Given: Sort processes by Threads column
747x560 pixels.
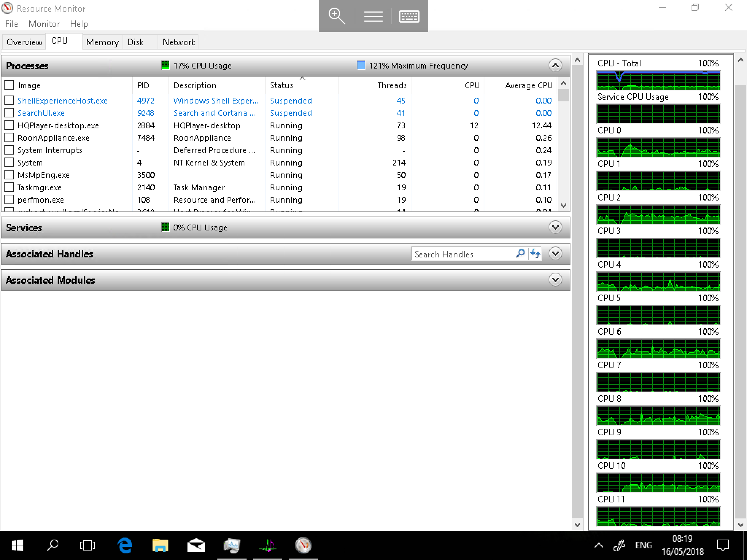Looking at the screenshot, I should [x=375, y=85].
